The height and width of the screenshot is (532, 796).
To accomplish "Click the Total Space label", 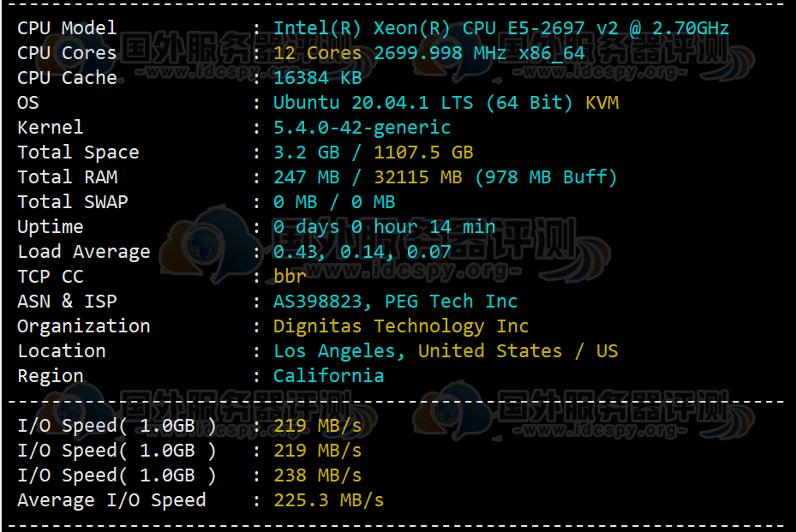I will tap(78, 152).
